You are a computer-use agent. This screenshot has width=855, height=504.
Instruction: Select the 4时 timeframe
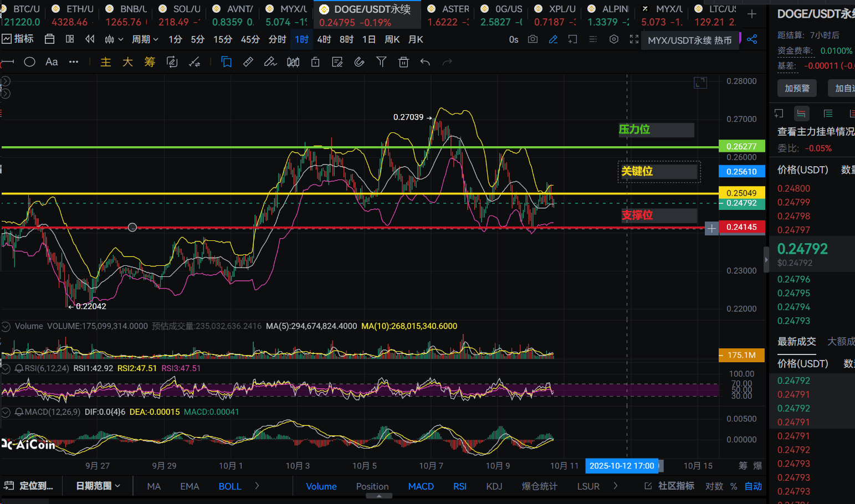click(x=324, y=39)
